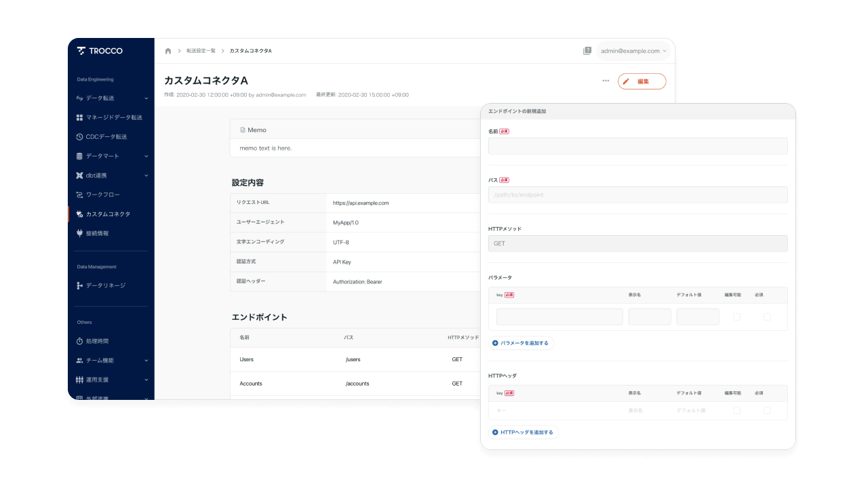Check 必須 checkbox in パラメータ row
868x488 pixels.
[767, 317]
